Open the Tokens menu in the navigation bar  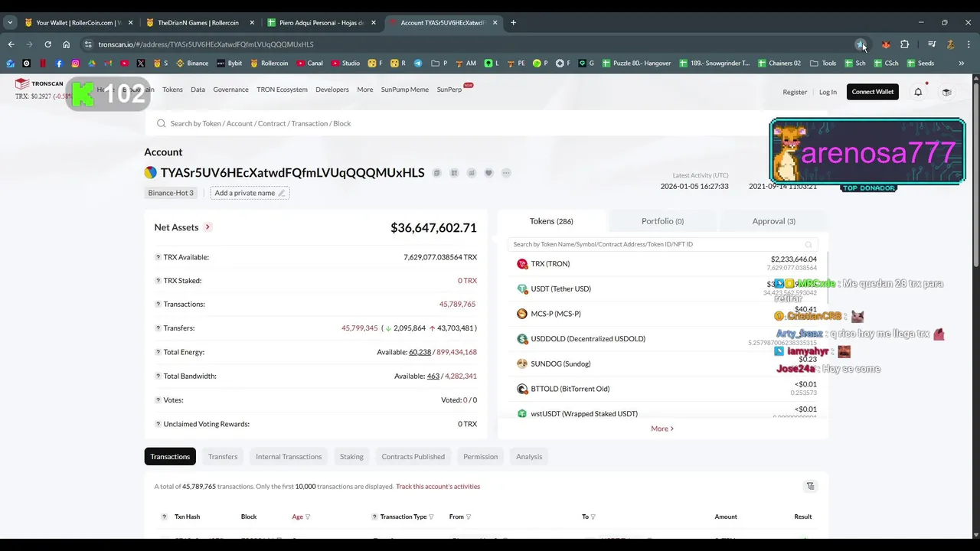pyautogui.click(x=172, y=90)
